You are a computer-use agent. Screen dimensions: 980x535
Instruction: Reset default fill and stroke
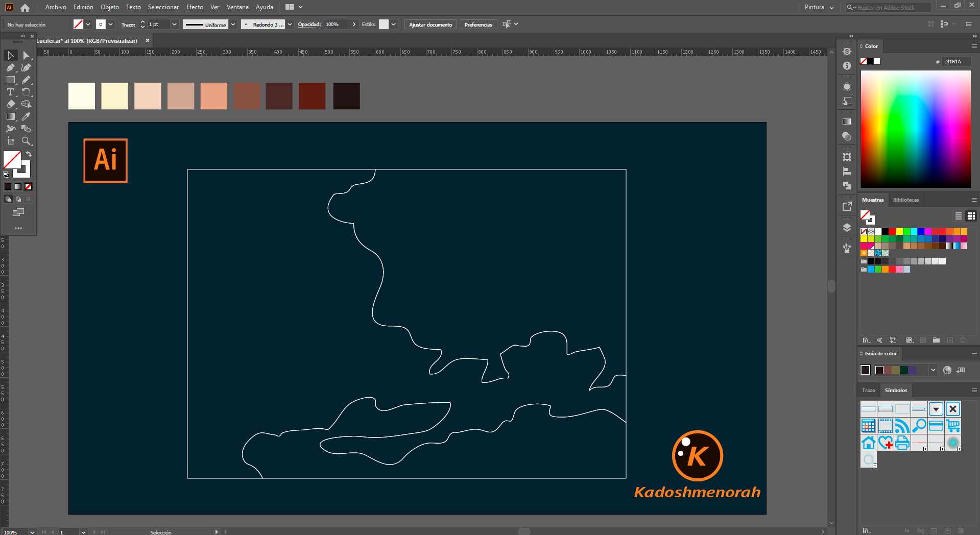tap(6, 175)
